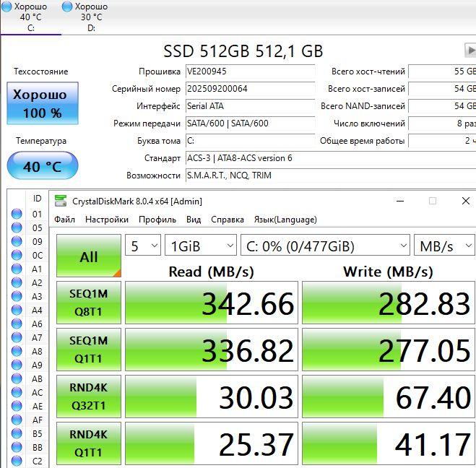This screenshot has width=476, height=468.
Task: Click the serial number field 202509200064
Action: tap(249, 89)
